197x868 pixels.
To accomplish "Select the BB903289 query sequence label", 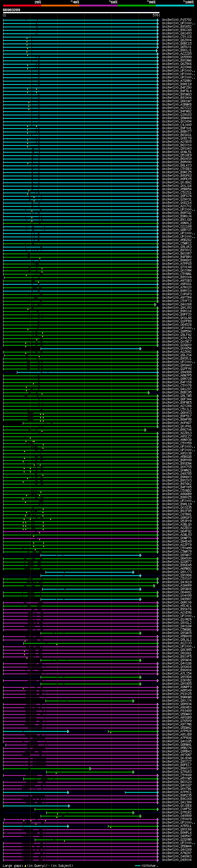I will click(11, 10).
